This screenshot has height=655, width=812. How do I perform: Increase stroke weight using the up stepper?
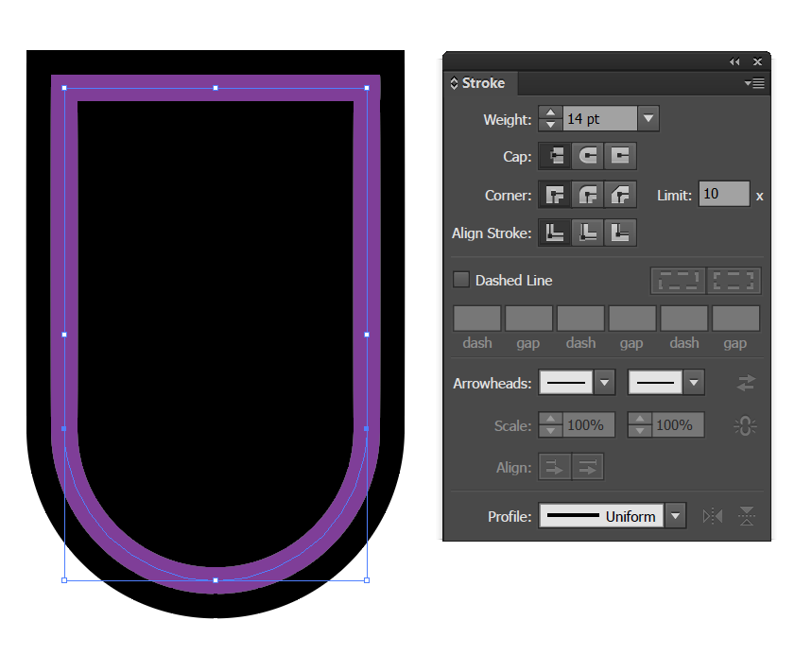click(x=550, y=113)
